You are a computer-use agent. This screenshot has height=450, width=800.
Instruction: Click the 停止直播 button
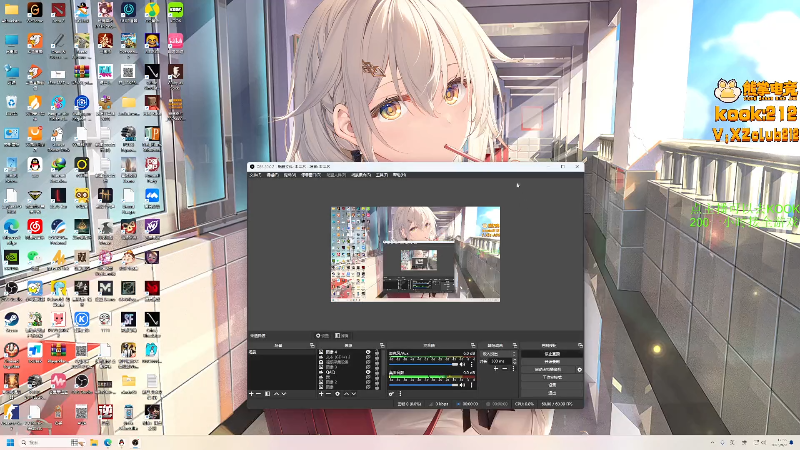click(x=552, y=354)
